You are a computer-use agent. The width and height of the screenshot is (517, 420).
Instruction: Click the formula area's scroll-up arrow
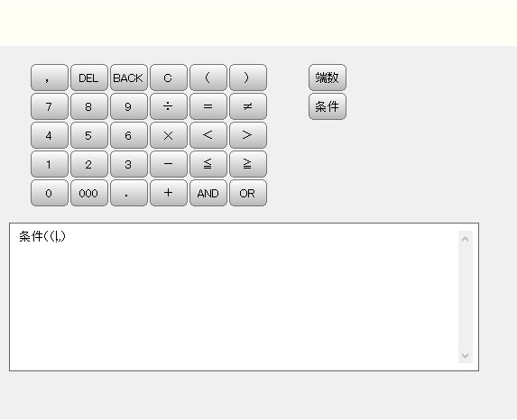[466, 239]
